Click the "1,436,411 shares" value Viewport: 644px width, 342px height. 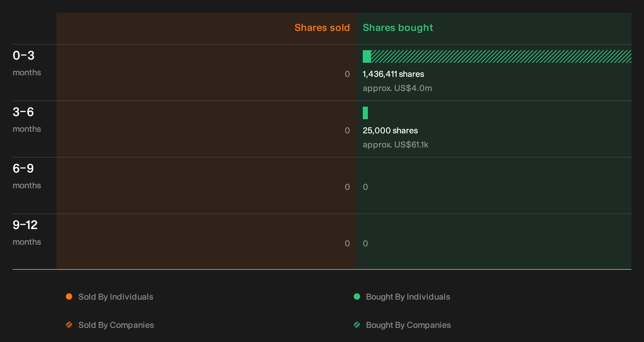click(393, 74)
